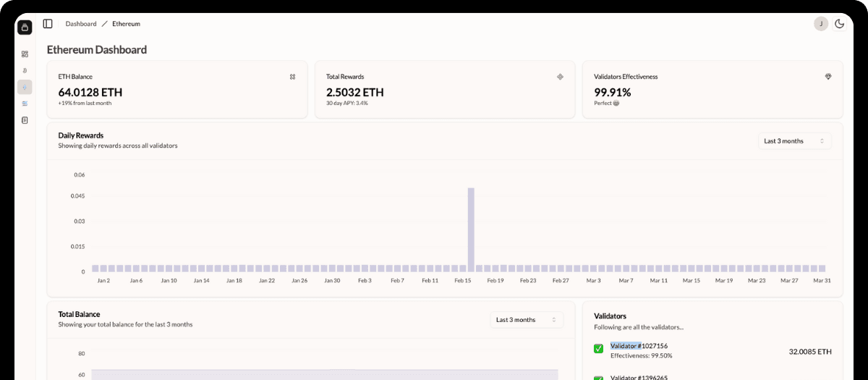The image size is (868, 380).
Task: Open the Bitcoin page from the sidebar
Action: pyautogui.click(x=25, y=70)
